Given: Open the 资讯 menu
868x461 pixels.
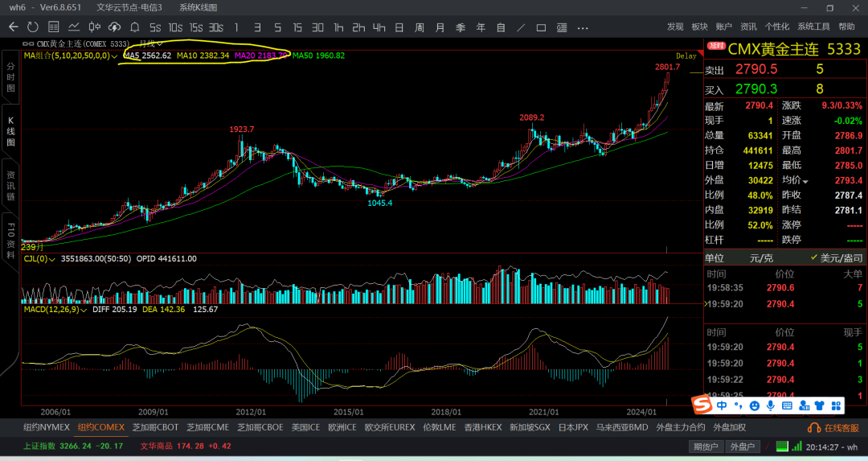Looking at the screenshot, I should 748,27.
